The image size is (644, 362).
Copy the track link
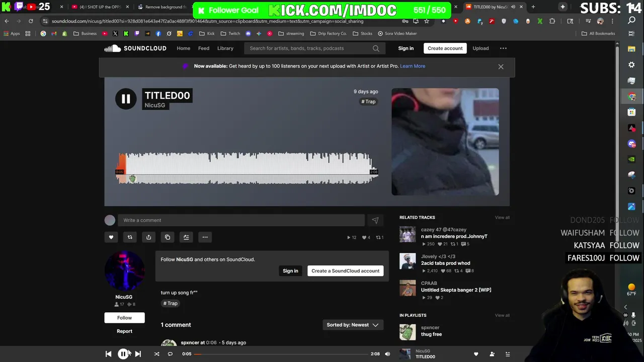pyautogui.click(x=168, y=237)
